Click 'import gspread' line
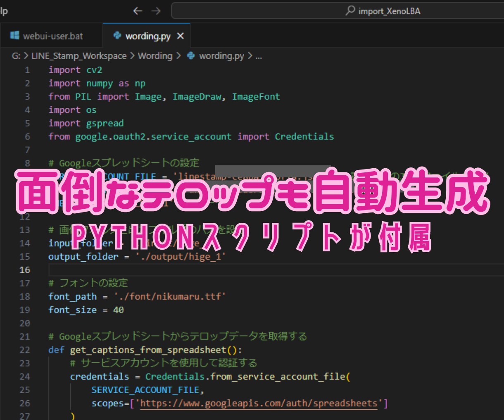 click(86, 123)
